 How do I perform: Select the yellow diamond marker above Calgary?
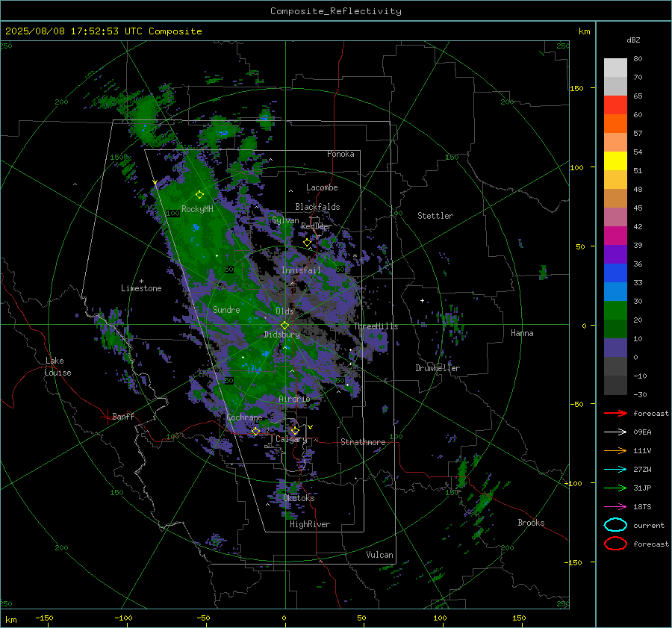click(295, 430)
